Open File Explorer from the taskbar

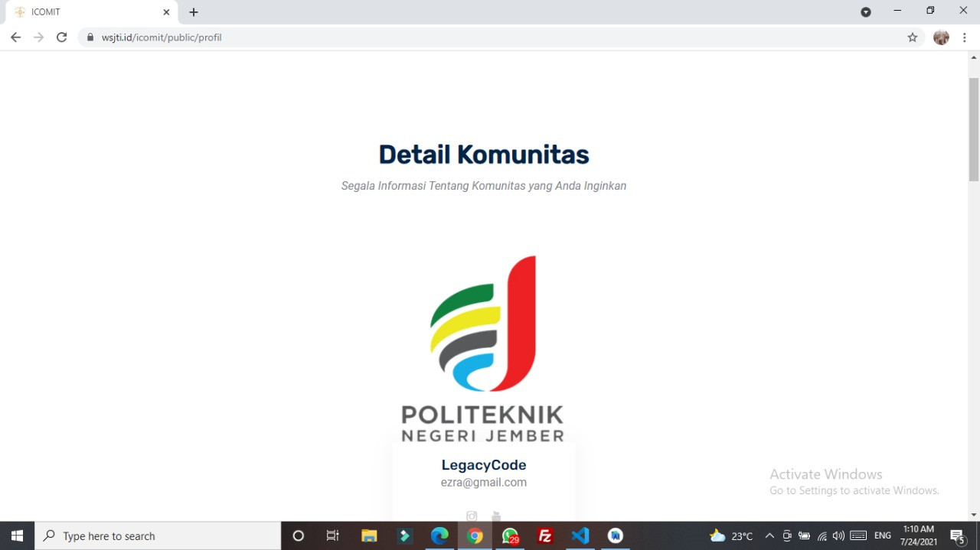pyautogui.click(x=369, y=535)
